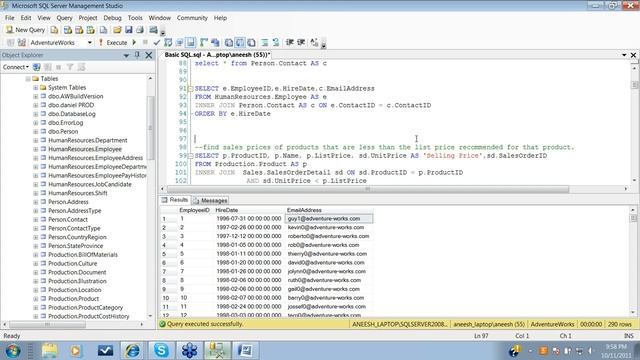Viewport: 640px width, 360px height.
Task: Select the HumanResources.Department table
Action: point(87,140)
